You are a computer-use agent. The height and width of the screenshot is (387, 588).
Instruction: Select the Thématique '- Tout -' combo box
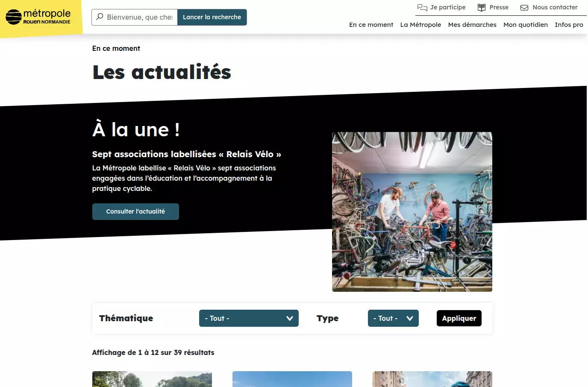point(249,318)
